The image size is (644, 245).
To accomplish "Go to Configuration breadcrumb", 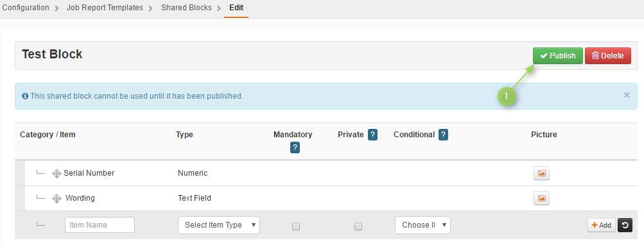I will pyautogui.click(x=26, y=8).
